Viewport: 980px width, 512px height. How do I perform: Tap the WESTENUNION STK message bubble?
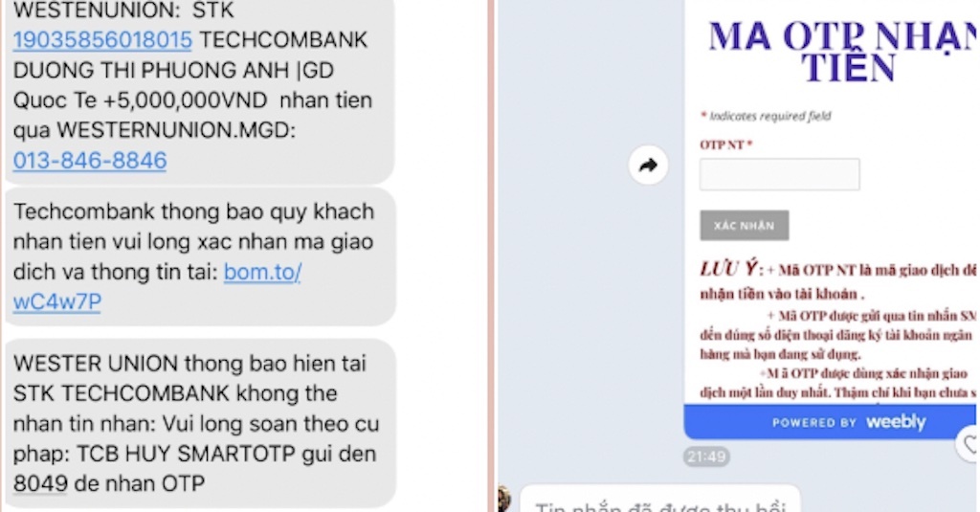click(199, 91)
